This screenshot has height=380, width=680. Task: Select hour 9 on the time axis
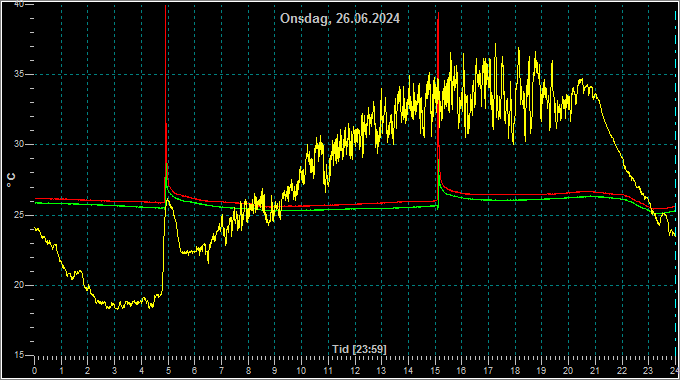[x=275, y=371]
